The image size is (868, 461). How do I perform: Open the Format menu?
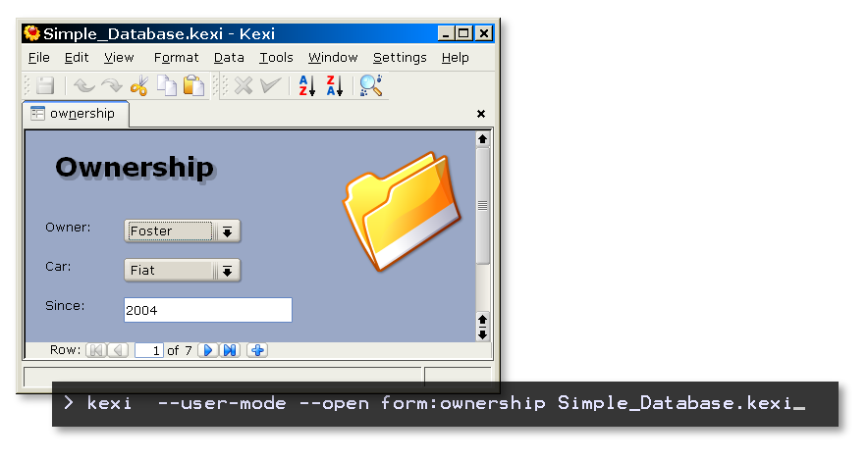176,58
